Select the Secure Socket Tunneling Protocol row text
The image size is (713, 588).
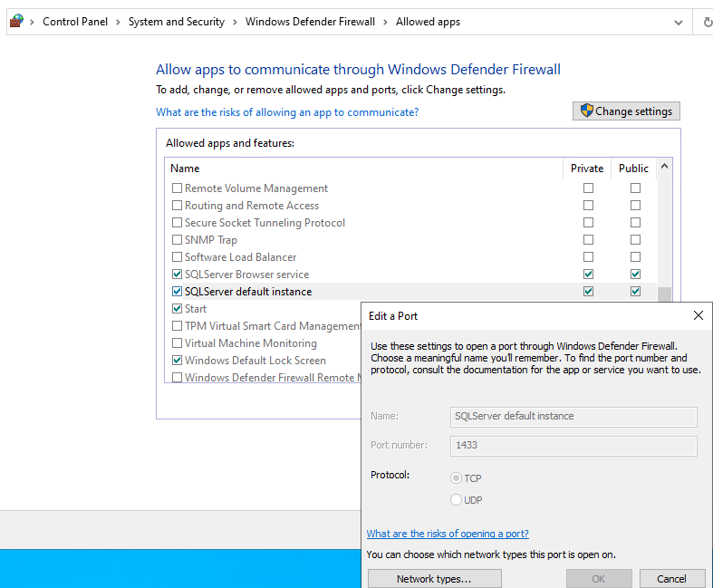(x=265, y=223)
